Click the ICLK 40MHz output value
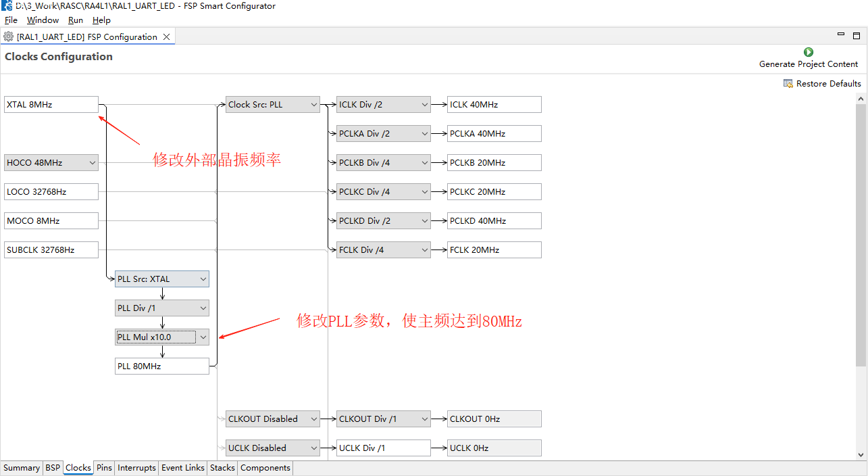 coord(494,105)
